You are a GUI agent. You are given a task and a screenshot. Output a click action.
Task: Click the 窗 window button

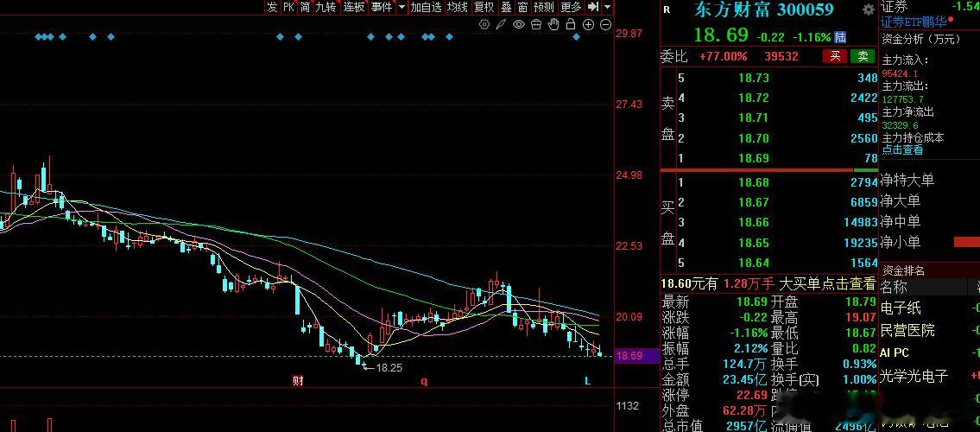pos(522,7)
